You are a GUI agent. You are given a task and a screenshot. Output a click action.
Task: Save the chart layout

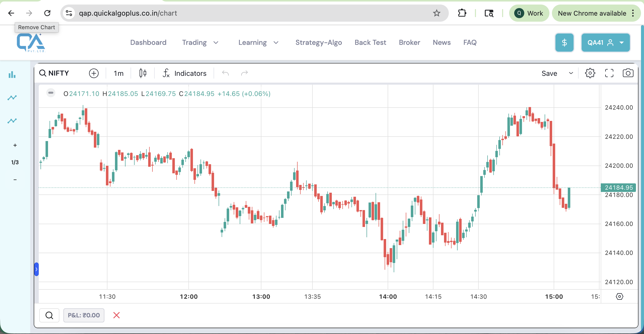pyautogui.click(x=549, y=73)
